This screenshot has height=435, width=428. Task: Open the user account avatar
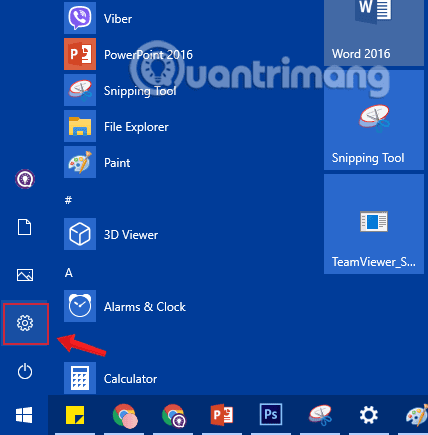click(x=25, y=179)
